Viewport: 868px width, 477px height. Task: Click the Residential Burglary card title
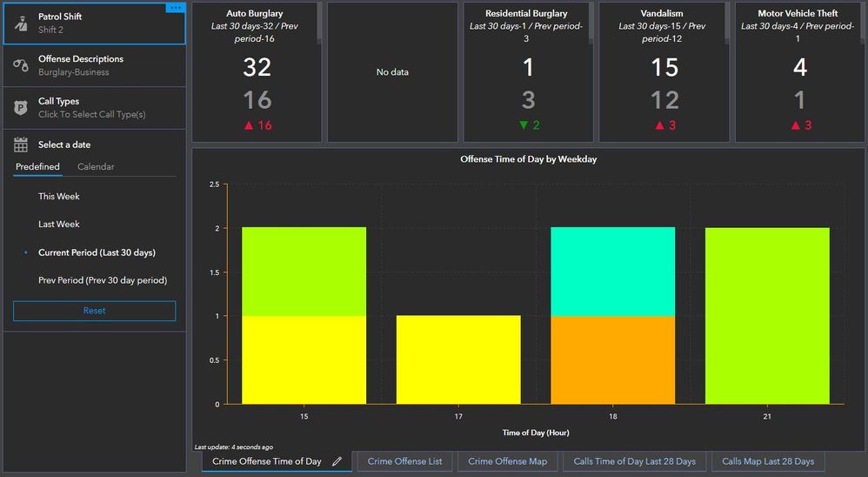pyautogui.click(x=526, y=13)
